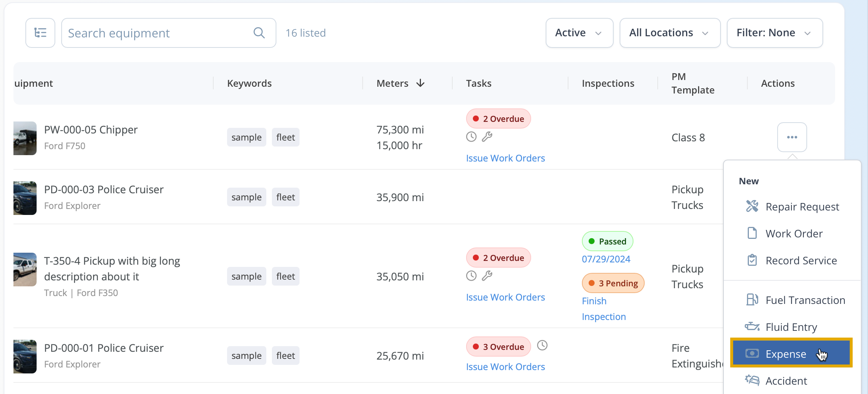Click the clock icon next to 3 Overdue

pos(542,345)
